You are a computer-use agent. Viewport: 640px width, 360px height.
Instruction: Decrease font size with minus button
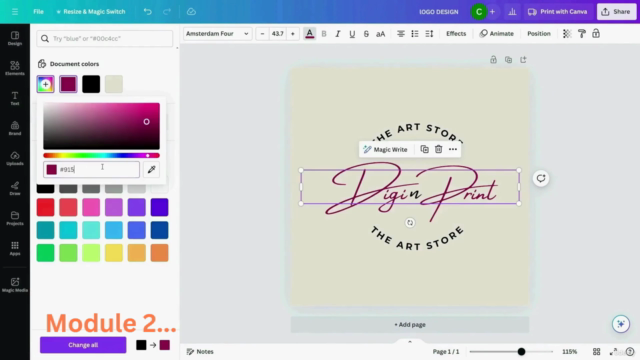[262, 34]
